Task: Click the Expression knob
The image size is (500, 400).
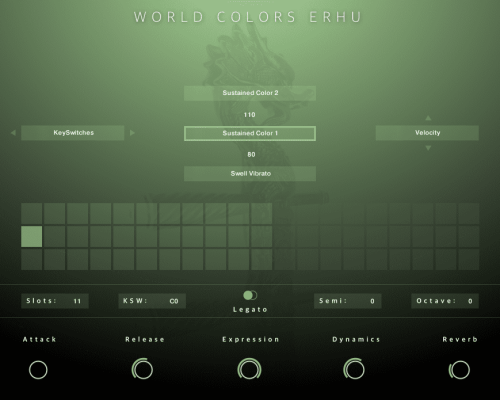Action: click(249, 369)
